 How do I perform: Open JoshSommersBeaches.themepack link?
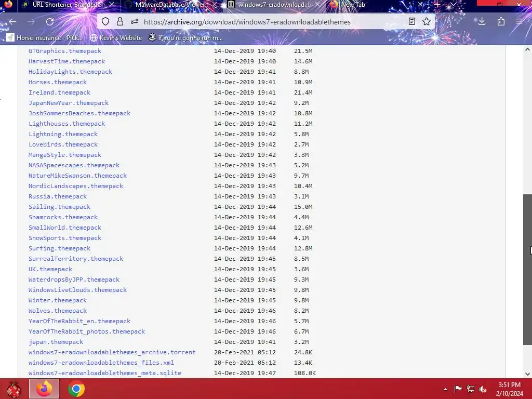point(79,113)
